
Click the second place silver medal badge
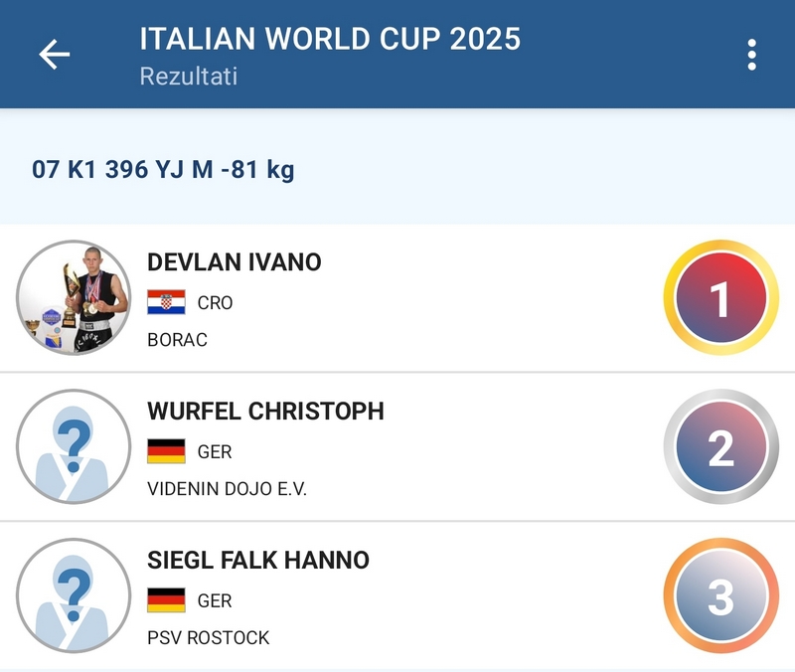point(720,447)
